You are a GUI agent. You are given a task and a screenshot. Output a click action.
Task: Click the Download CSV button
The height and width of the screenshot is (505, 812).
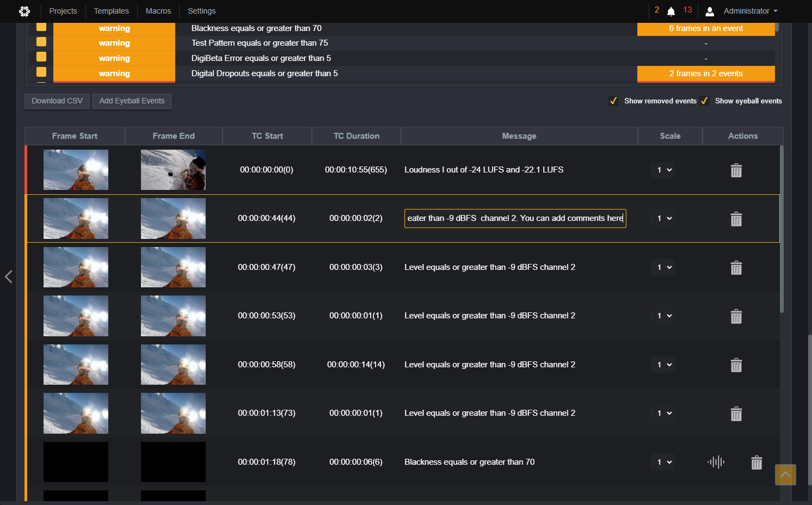57,101
